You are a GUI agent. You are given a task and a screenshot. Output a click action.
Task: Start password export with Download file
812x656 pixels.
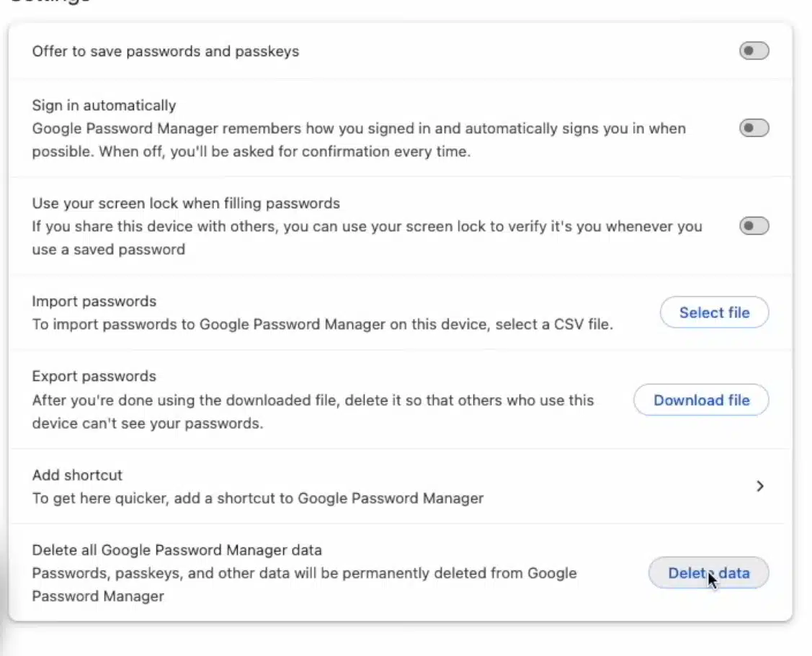700,400
